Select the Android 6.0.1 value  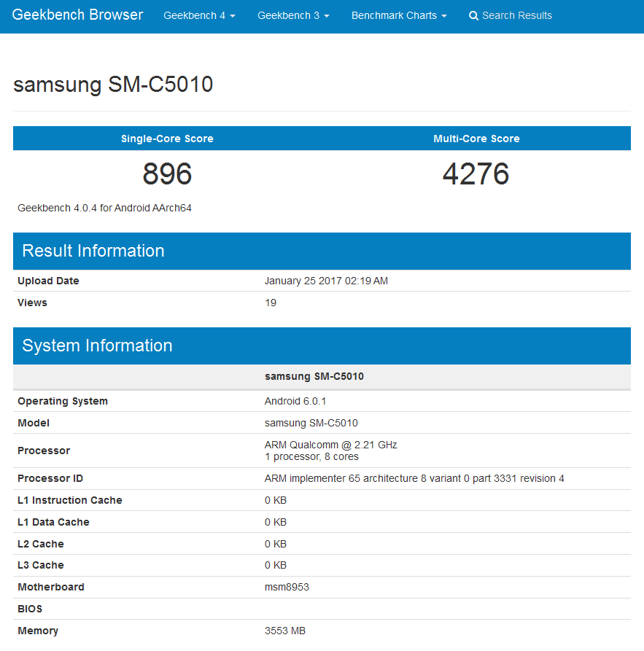click(295, 401)
